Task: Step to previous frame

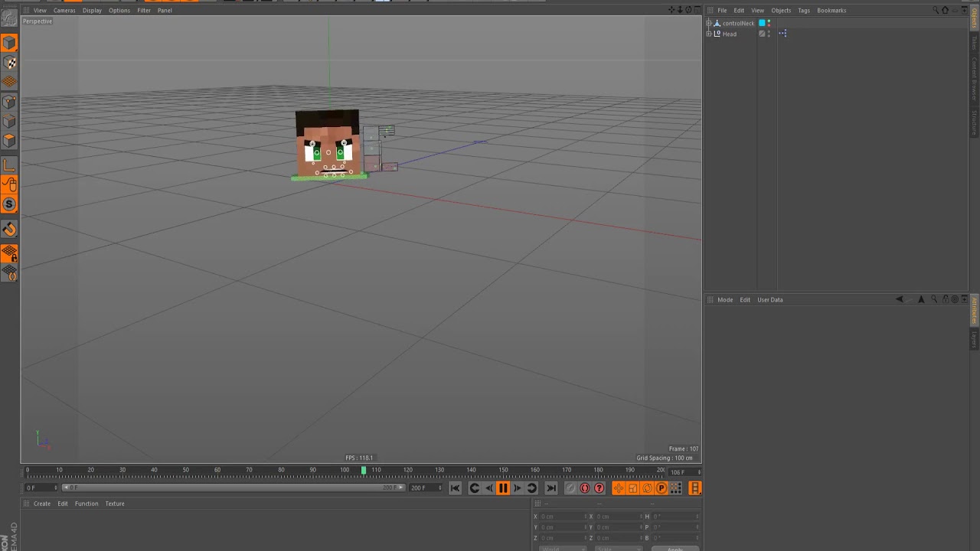Action: coord(488,488)
